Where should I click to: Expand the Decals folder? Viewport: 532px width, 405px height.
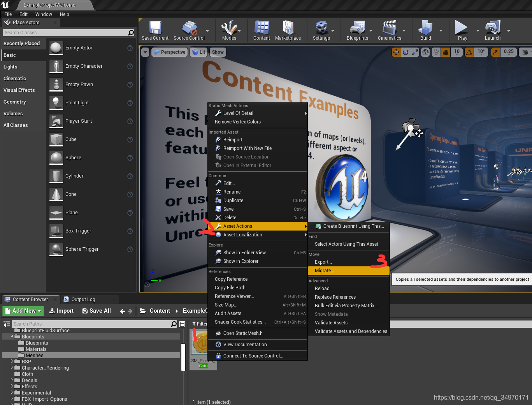(12, 380)
